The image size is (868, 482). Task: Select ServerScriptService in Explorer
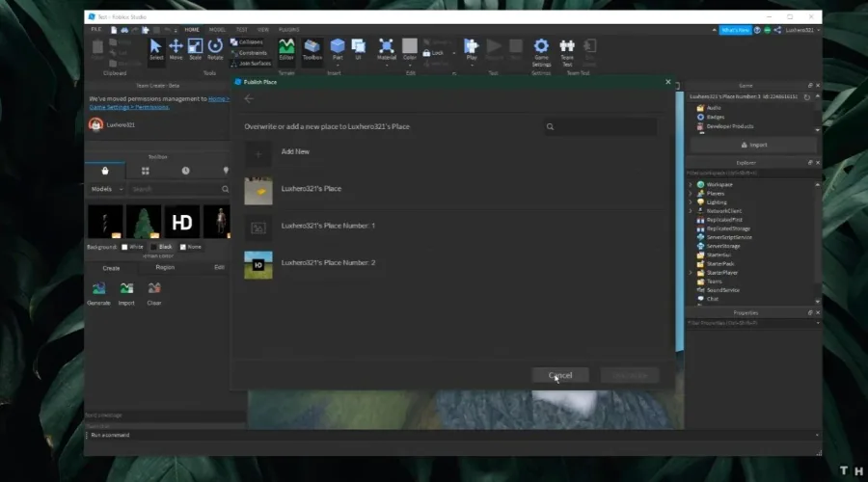coord(729,237)
